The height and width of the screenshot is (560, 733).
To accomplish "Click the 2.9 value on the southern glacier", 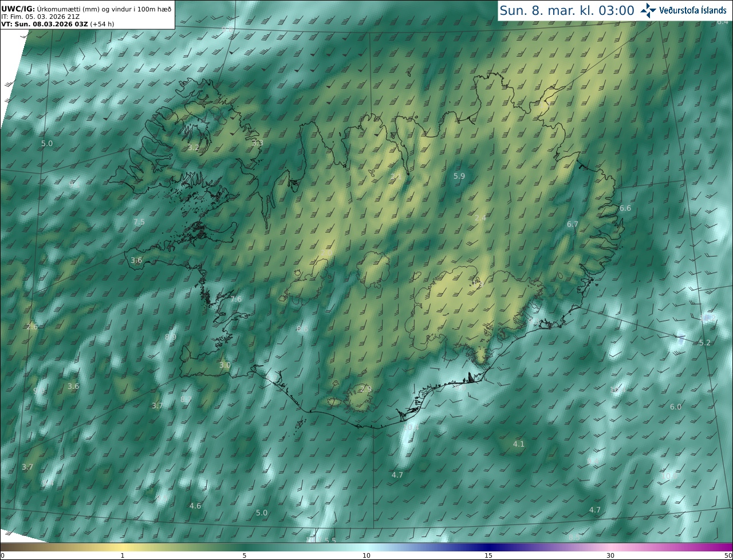I will tap(366, 389).
